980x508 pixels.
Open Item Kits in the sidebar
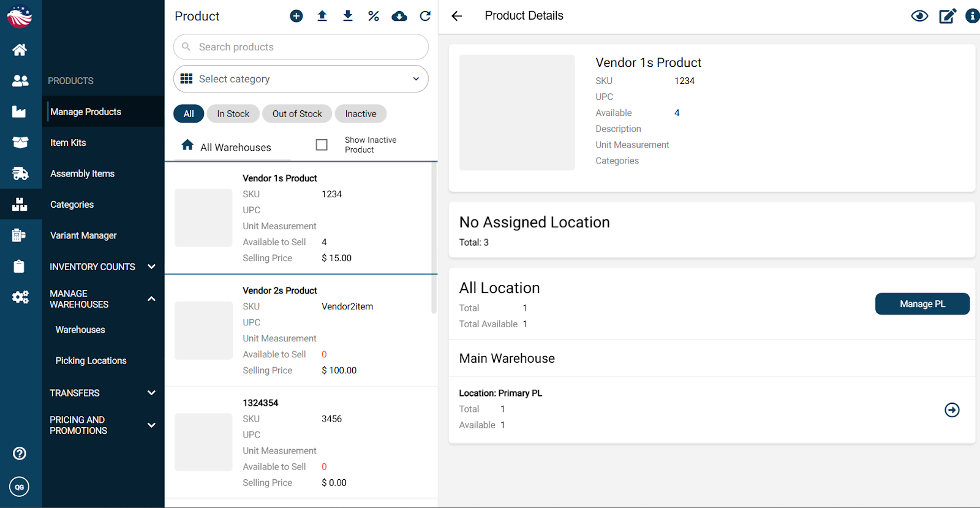point(68,143)
